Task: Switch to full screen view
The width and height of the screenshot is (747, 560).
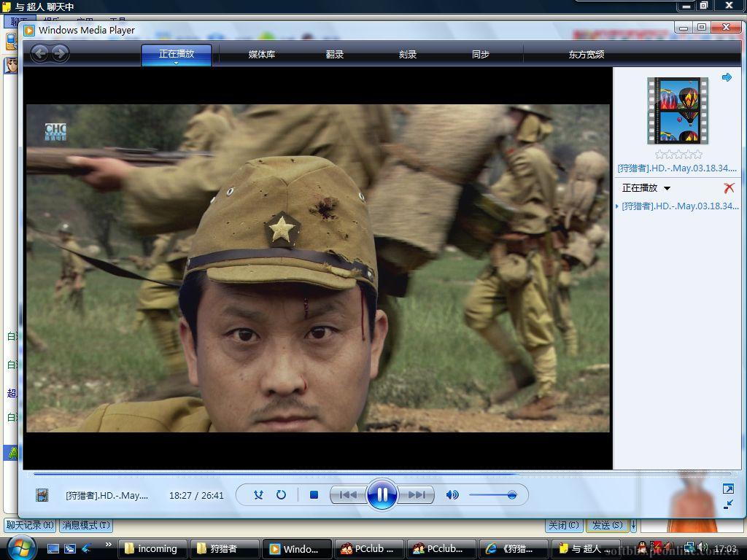Action: (x=728, y=489)
